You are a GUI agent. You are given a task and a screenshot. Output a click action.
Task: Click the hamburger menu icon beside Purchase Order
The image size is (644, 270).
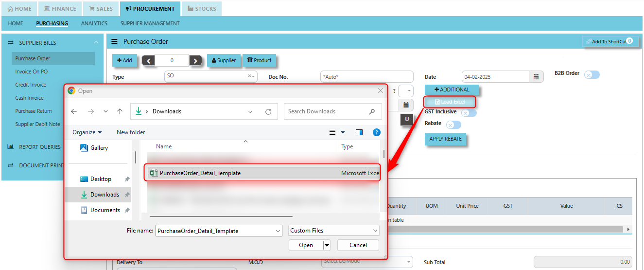tap(115, 42)
